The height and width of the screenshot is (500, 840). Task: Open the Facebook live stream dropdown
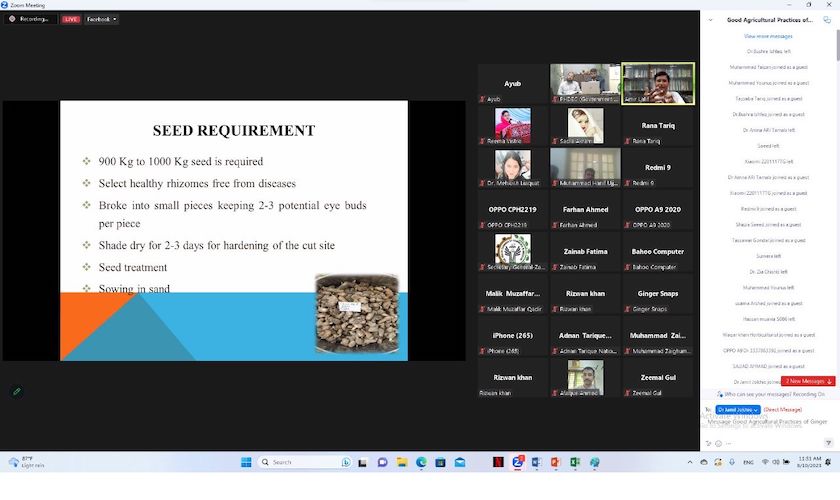click(x=101, y=19)
